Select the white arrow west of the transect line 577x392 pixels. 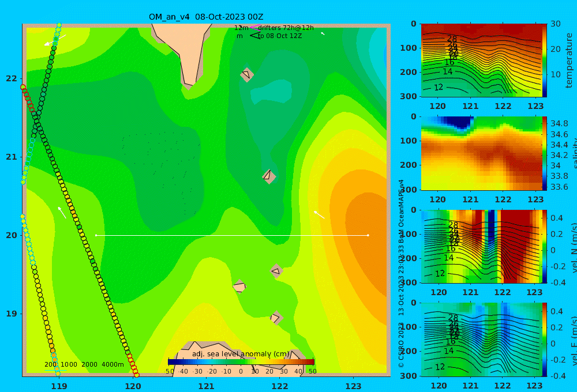(62, 213)
